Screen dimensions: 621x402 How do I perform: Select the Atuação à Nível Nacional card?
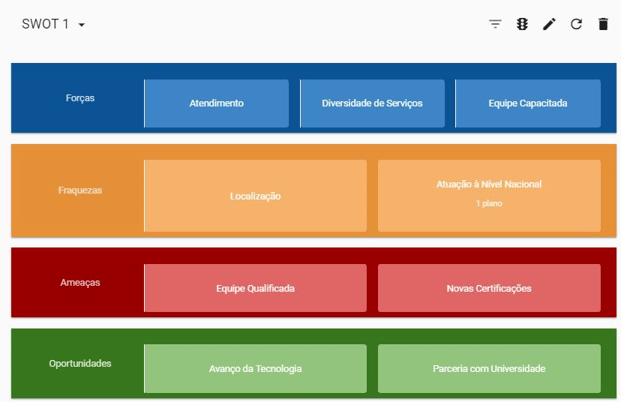coord(489,196)
